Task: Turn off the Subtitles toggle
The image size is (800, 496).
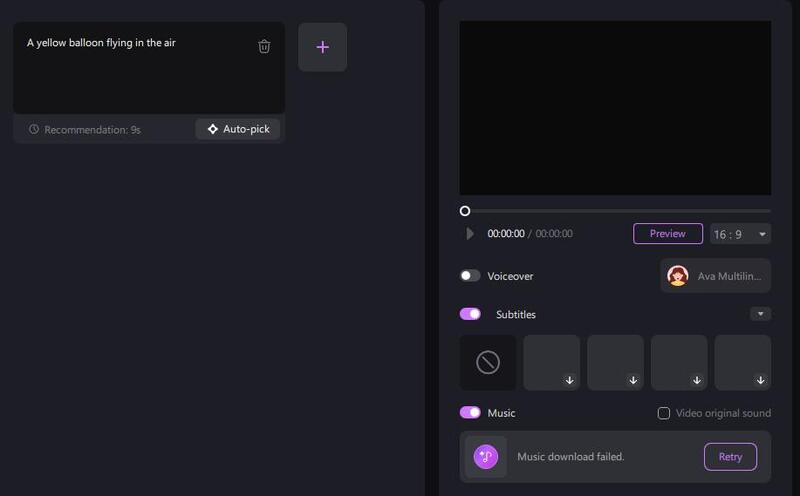Action: coord(470,314)
